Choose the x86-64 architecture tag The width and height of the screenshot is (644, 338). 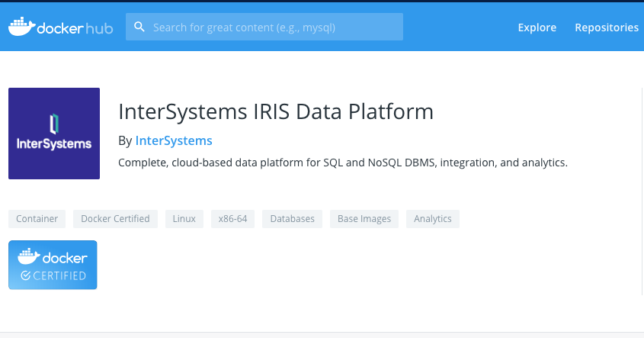click(232, 219)
